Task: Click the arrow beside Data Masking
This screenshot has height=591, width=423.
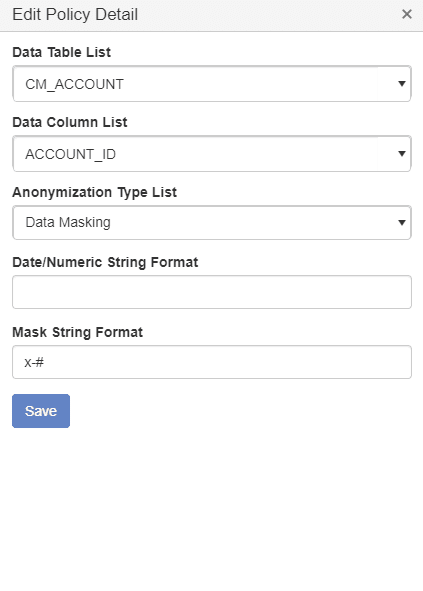Action: pyautogui.click(x=402, y=223)
